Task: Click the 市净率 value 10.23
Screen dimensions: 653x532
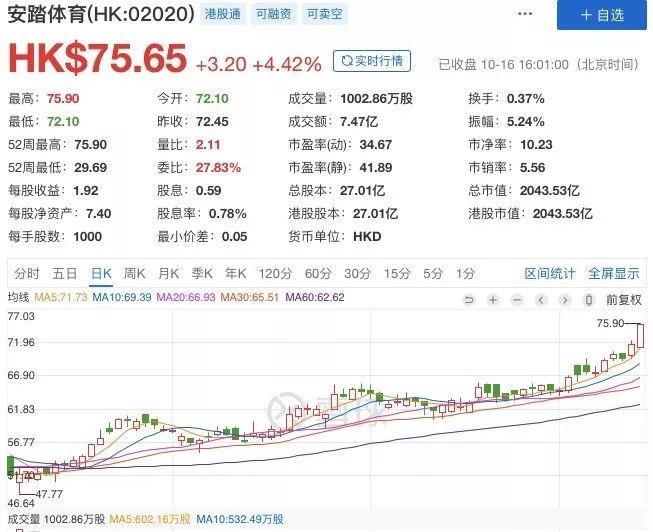Action: tap(536, 145)
